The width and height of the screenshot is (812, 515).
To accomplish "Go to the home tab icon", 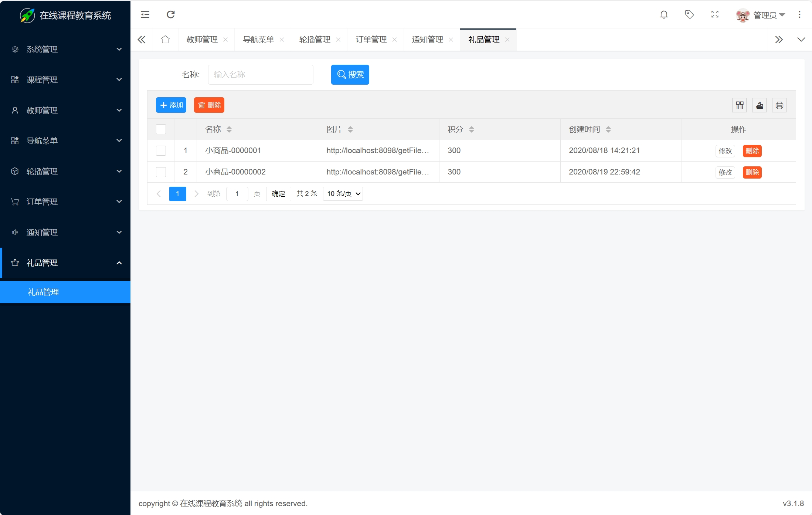I will (165, 40).
